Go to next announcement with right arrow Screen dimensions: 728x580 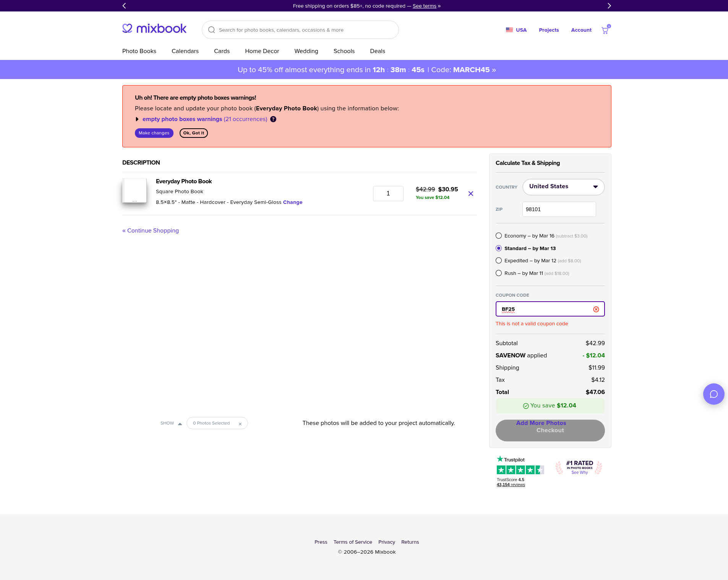click(x=609, y=6)
